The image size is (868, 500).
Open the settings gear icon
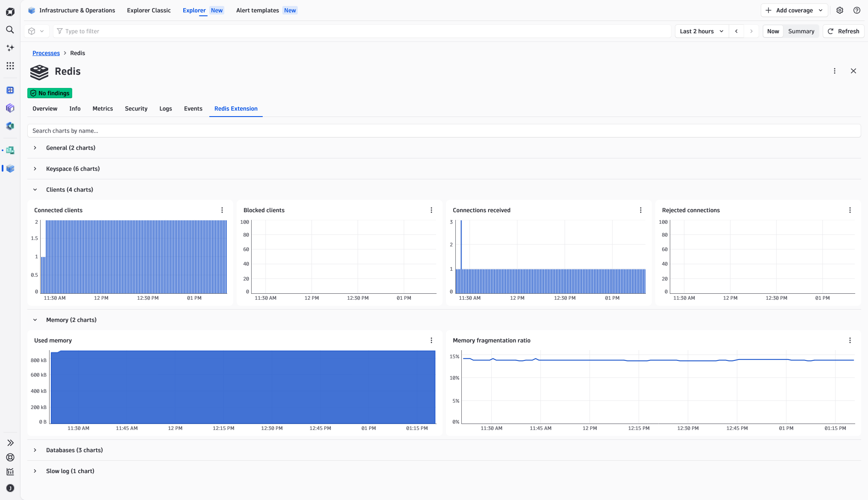point(840,10)
